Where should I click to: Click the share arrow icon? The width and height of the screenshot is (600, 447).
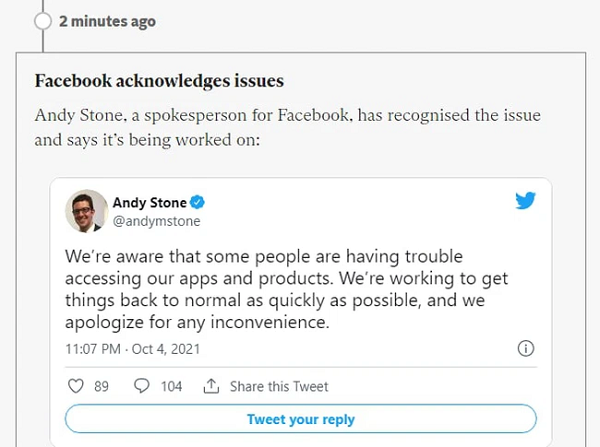pyautogui.click(x=211, y=386)
